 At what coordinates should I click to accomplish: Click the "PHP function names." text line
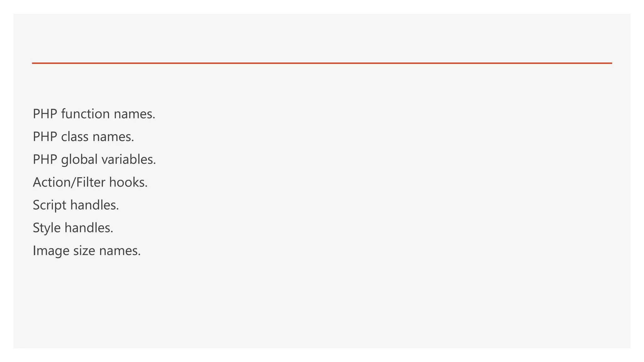(x=94, y=114)
